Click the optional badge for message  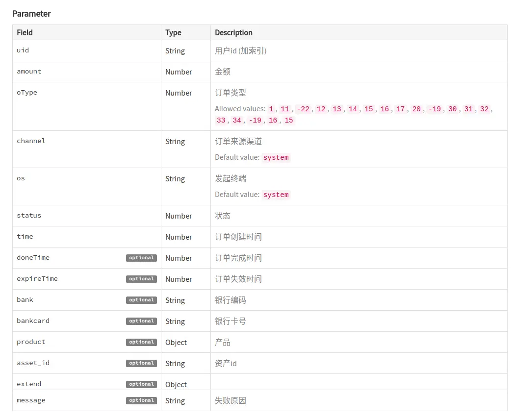click(141, 400)
